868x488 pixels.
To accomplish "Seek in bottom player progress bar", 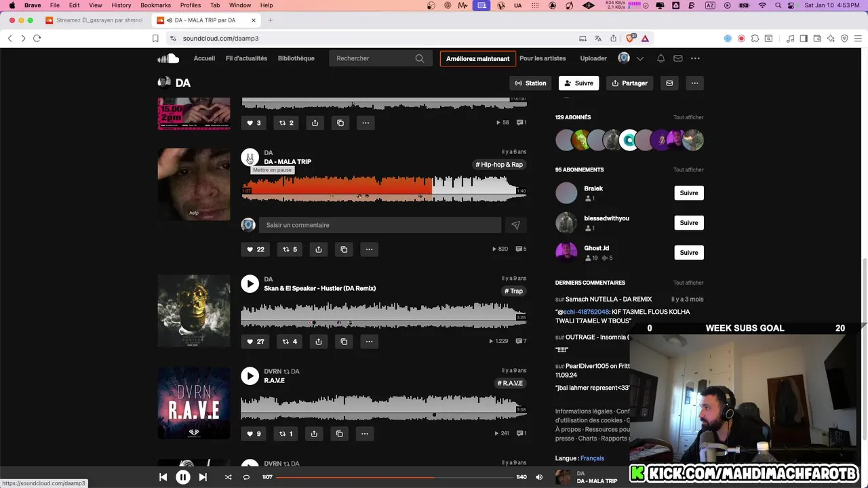I will 394,477.
